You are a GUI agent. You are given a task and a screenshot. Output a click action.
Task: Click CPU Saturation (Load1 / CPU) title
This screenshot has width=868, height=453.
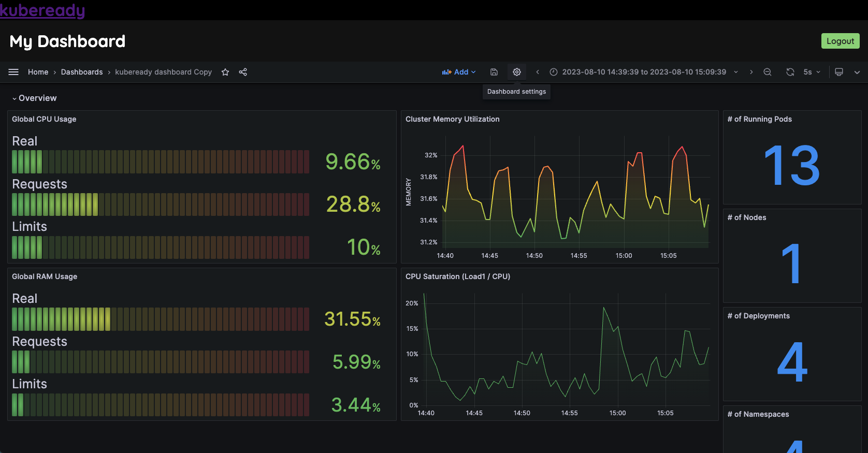(x=458, y=276)
